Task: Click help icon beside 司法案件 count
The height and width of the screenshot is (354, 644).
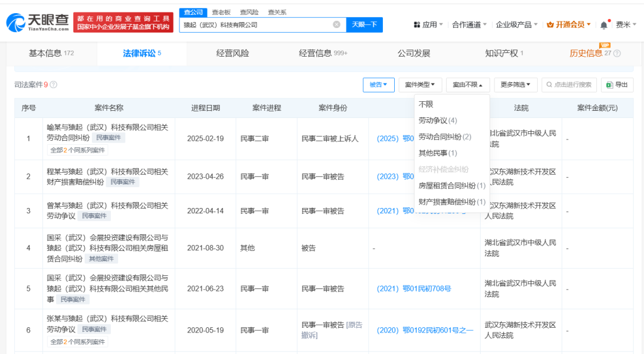Action: pyautogui.click(x=54, y=85)
